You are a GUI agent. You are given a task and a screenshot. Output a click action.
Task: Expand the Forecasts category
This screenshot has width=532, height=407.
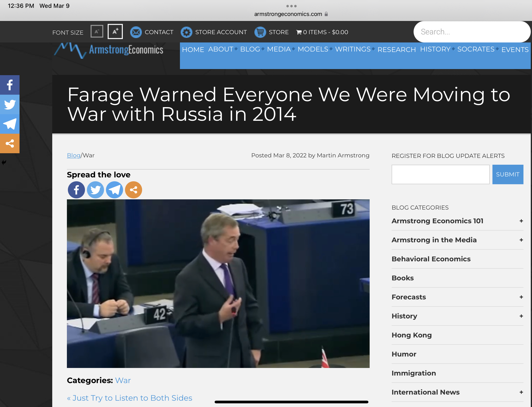[x=521, y=297]
